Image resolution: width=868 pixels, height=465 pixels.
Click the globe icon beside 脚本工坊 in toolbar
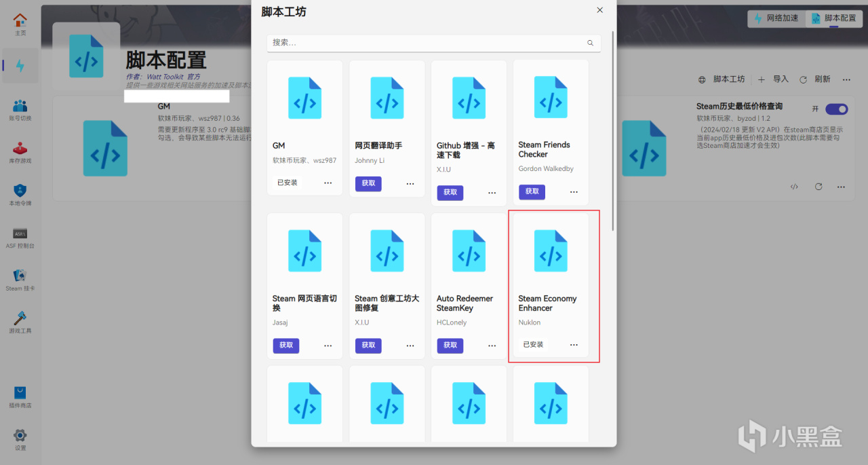coord(702,79)
